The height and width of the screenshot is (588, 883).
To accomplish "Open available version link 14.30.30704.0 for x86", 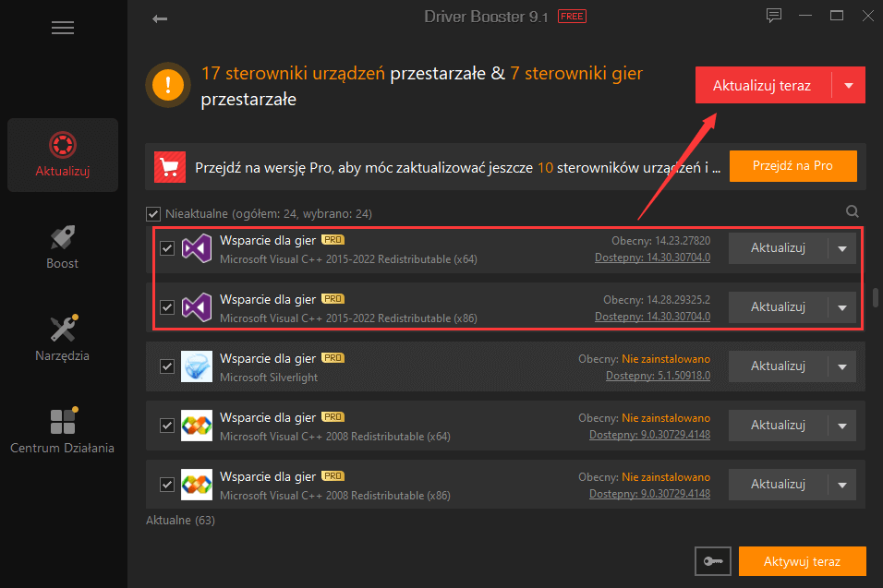I will [x=653, y=317].
